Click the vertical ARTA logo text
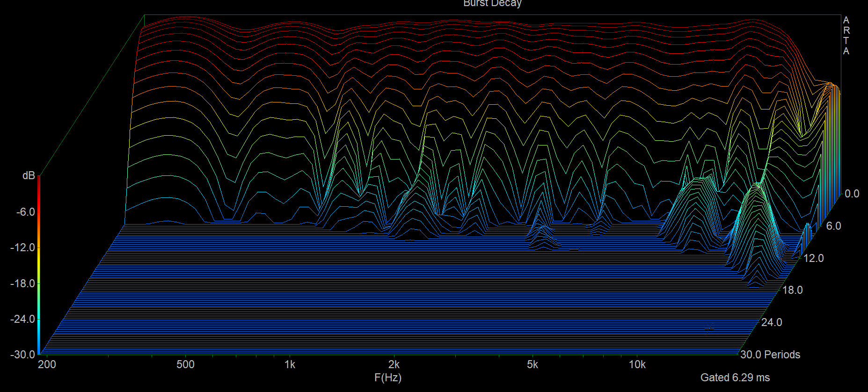Screen dimensions: 868x392 pyautogui.click(x=846, y=36)
